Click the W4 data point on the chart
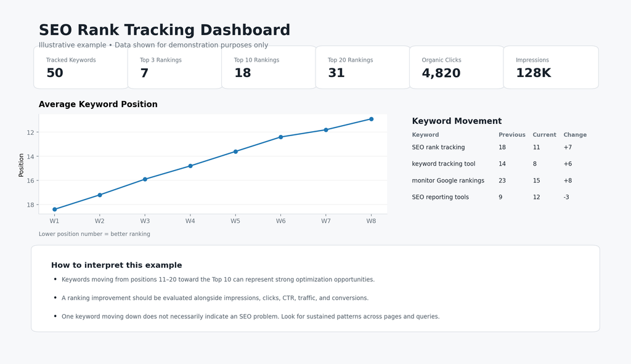The height and width of the screenshot is (364, 631). point(190,166)
